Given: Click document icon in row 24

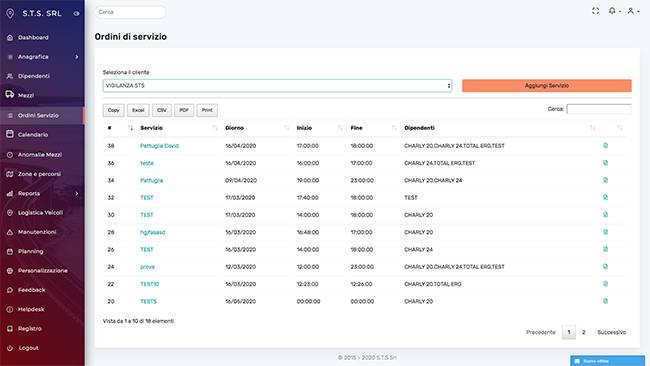Looking at the screenshot, I should [605, 267].
